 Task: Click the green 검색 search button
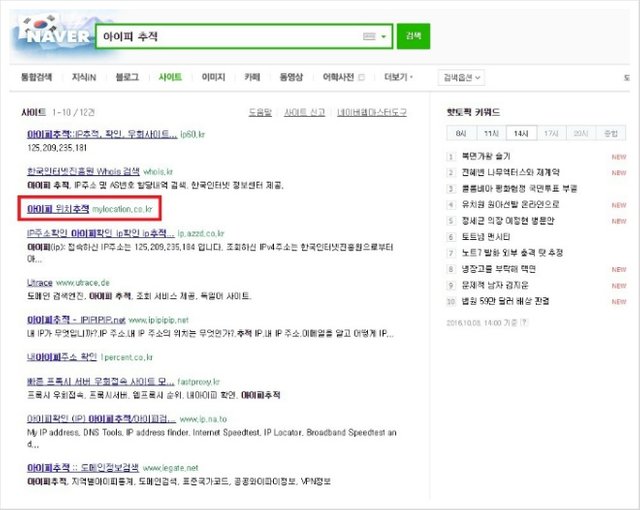(413, 36)
